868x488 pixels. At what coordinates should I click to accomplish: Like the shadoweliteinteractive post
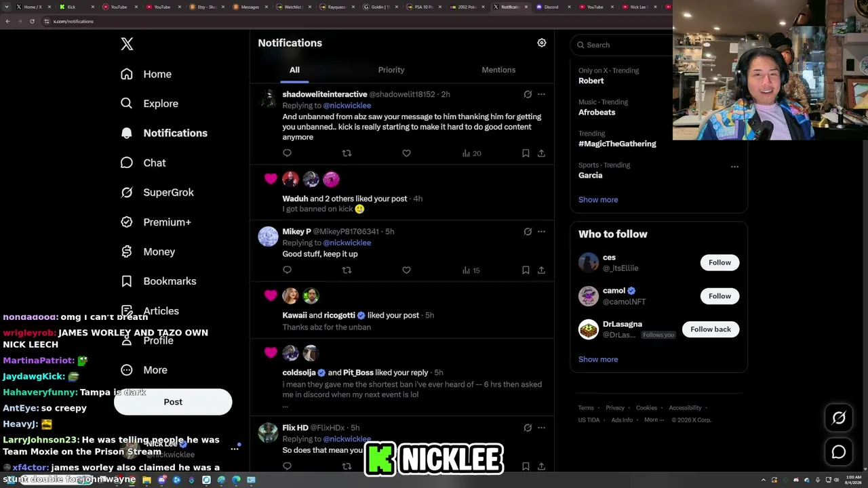coord(406,153)
